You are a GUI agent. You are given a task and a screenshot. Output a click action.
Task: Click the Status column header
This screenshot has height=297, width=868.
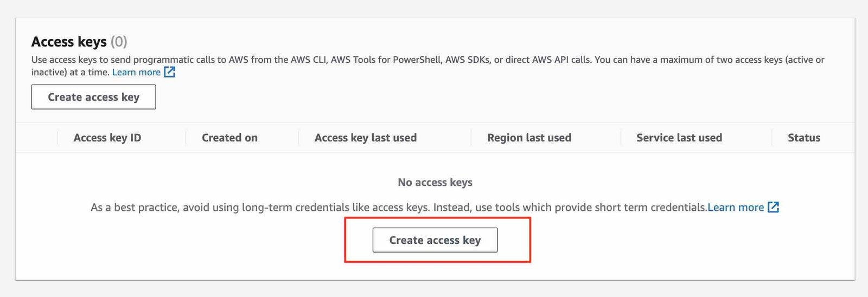click(803, 138)
